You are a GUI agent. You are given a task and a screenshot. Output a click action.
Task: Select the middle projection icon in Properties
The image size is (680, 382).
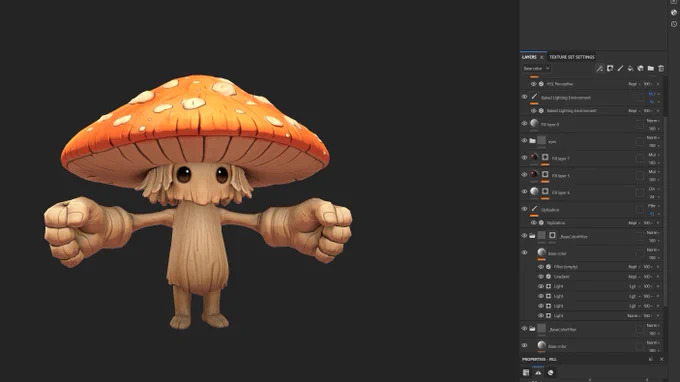538,372
